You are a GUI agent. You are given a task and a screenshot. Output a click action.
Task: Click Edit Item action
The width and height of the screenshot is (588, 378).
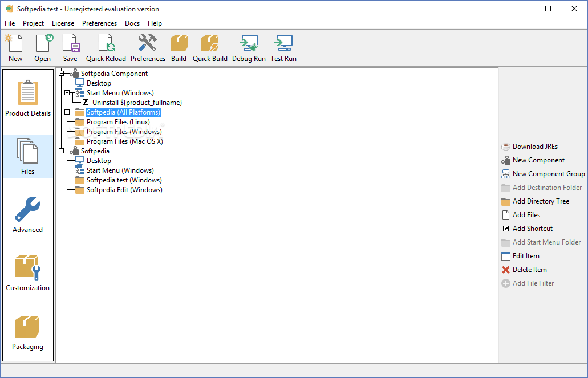(521, 256)
